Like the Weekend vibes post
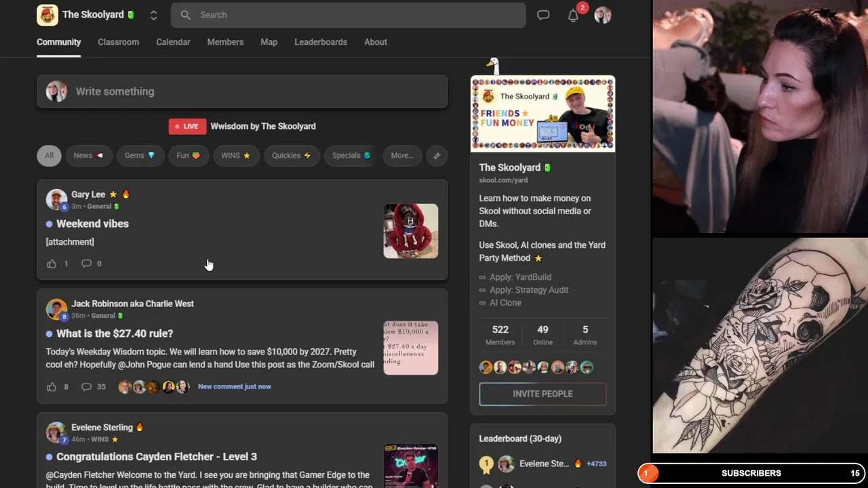 tap(52, 264)
